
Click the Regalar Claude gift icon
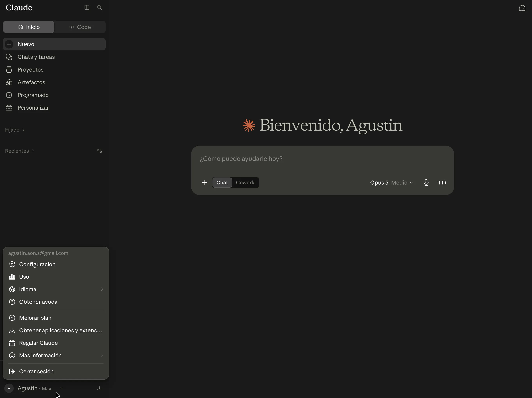coord(12,343)
